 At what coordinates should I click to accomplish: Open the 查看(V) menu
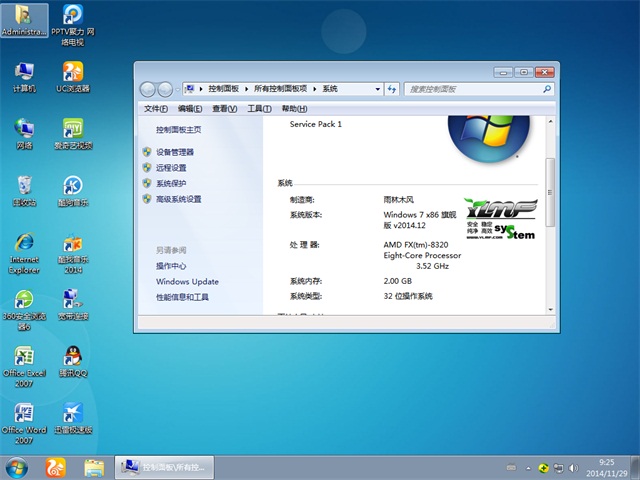(x=225, y=108)
